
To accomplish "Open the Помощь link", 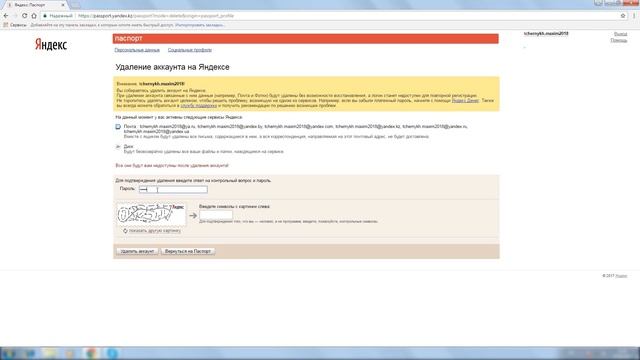I will click(619, 40).
